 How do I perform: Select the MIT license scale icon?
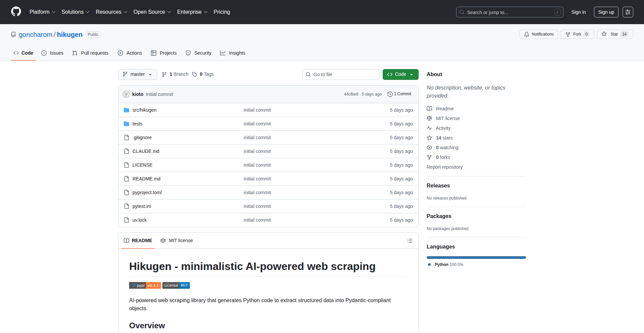pyautogui.click(x=429, y=118)
